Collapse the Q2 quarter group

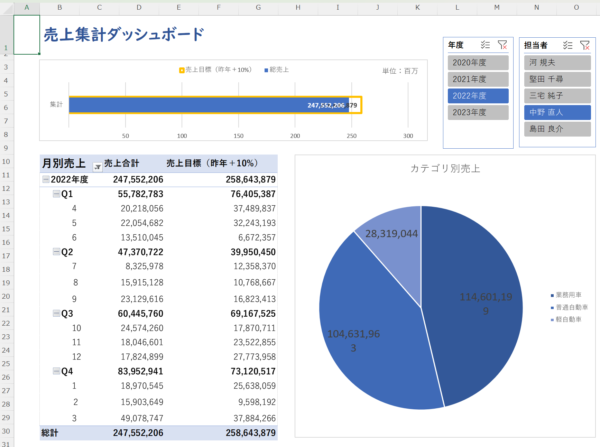[x=55, y=253]
